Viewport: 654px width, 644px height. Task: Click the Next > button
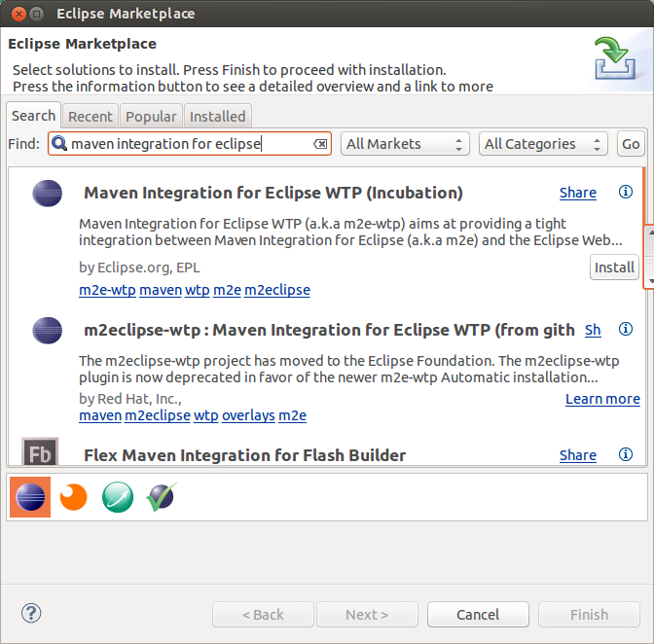(367, 615)
